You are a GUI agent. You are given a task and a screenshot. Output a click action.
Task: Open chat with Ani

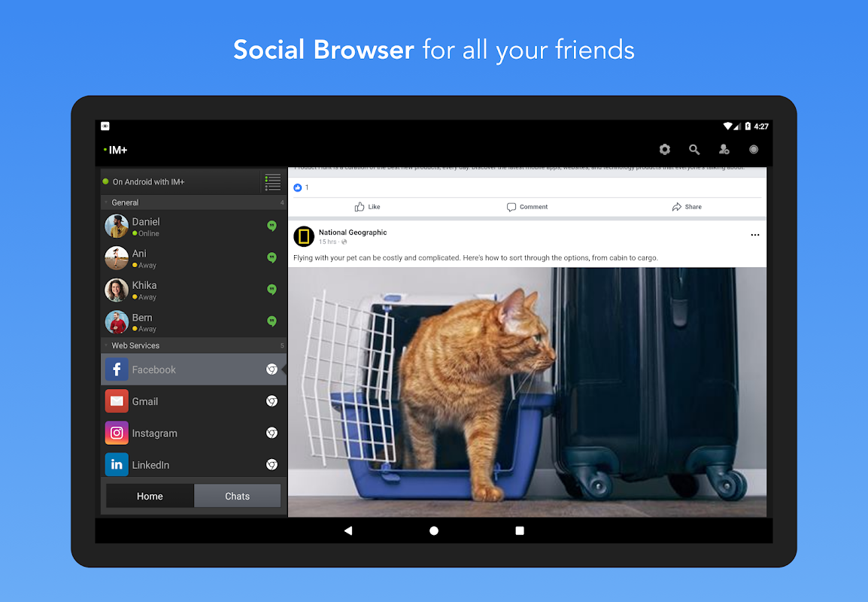(194, 258)
